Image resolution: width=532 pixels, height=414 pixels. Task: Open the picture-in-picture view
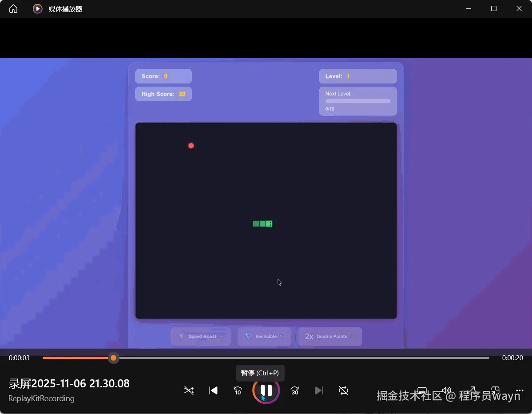[x=495, y=390]
